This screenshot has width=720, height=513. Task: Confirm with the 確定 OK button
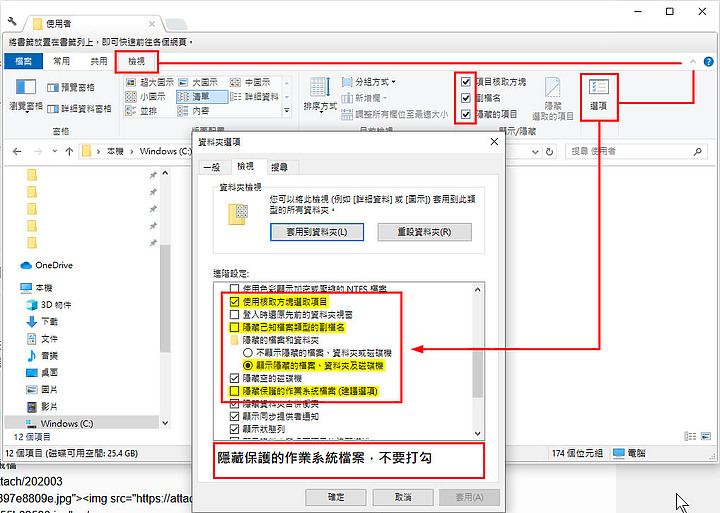point(336,497)
